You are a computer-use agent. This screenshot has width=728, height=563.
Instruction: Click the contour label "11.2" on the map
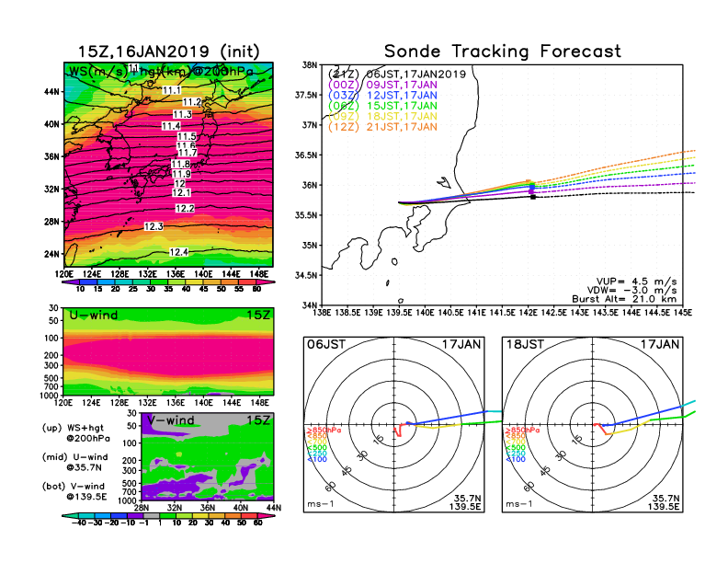[192, 102]
